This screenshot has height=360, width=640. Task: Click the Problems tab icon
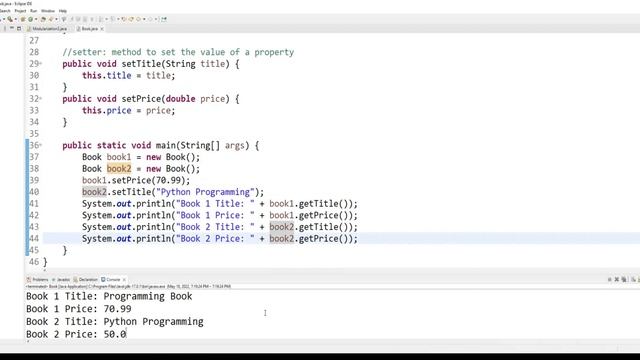tap(29, 280)
